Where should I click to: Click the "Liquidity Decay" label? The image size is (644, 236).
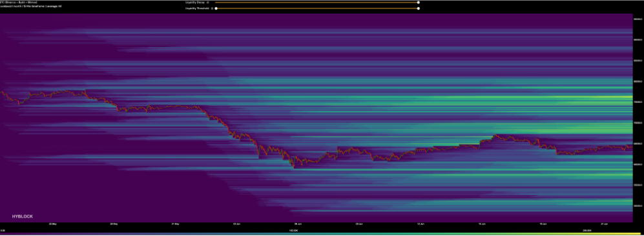(x=196, y=2)
